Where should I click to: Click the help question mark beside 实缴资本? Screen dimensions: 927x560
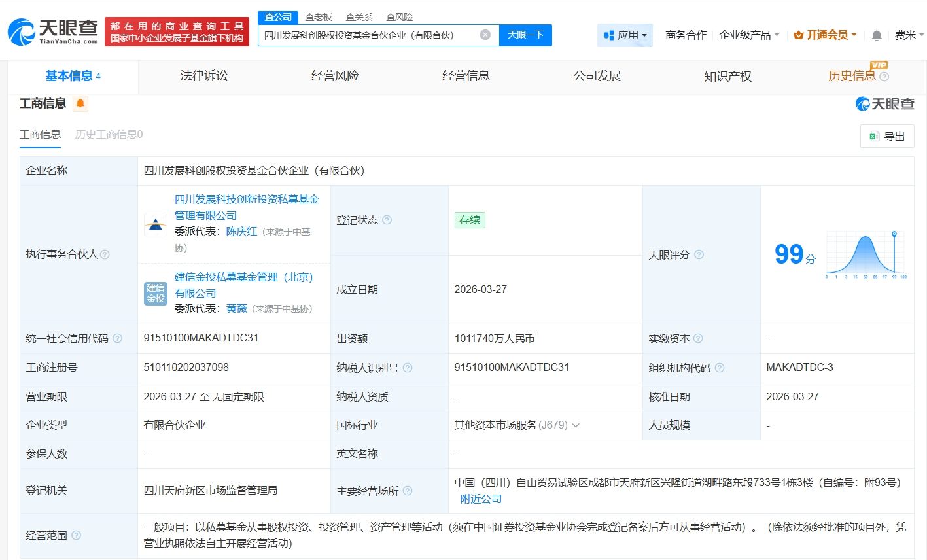[697, 338]
